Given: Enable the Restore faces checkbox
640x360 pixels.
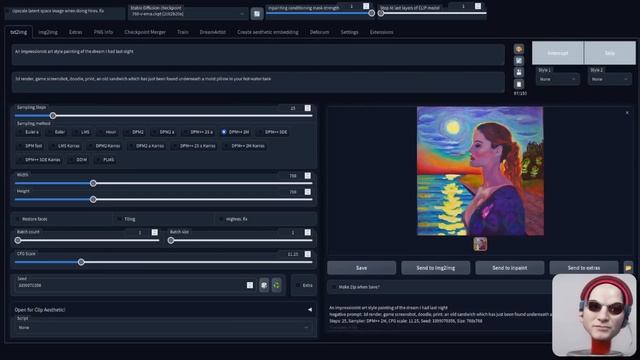Looking at the screenshot, I should (18, 219).
